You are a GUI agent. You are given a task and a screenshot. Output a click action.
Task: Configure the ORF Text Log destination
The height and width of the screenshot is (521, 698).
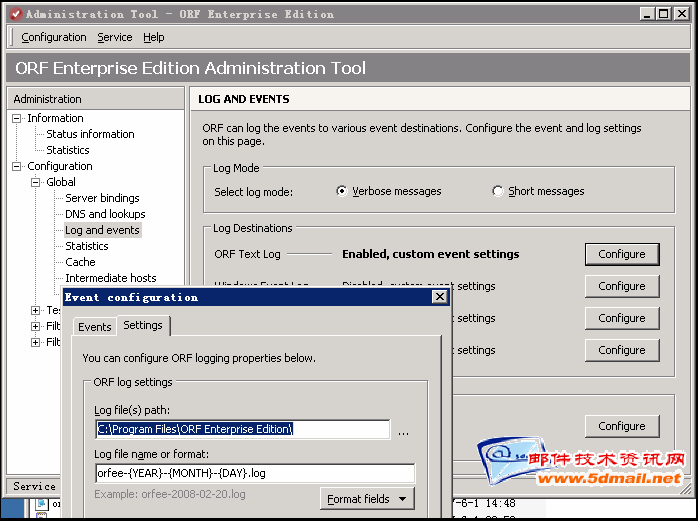click(621, 254)
